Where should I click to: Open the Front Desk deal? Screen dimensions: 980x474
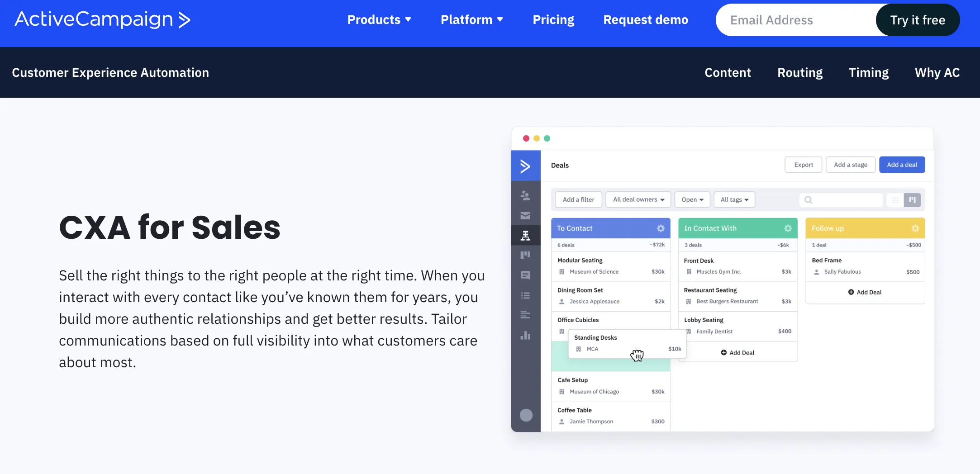(x=738, y=266)
